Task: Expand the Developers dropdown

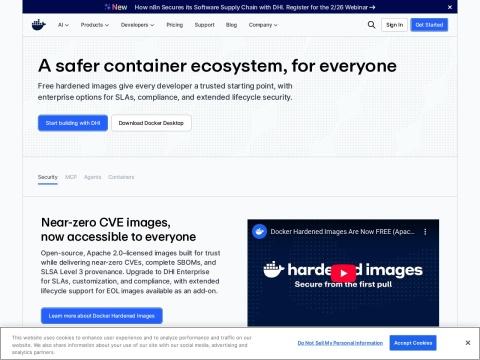Action: point(137,25)
